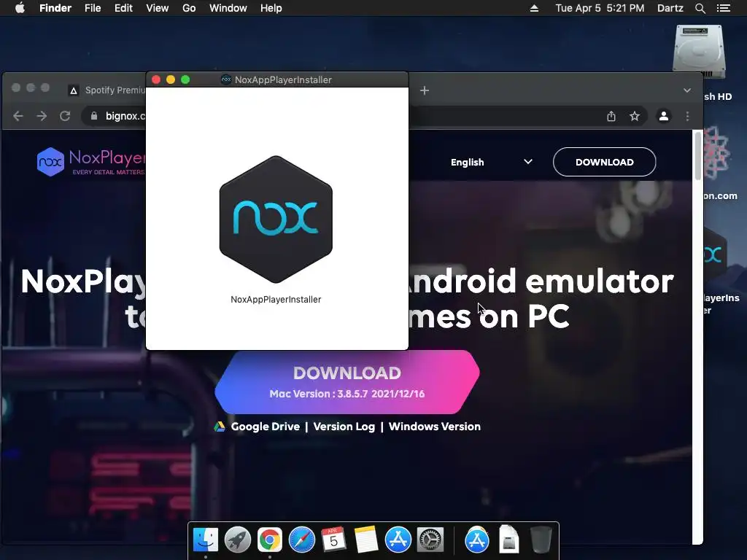Open Chrome three-dot menu
Screen dimensions: 747x560
coord(687,116)
